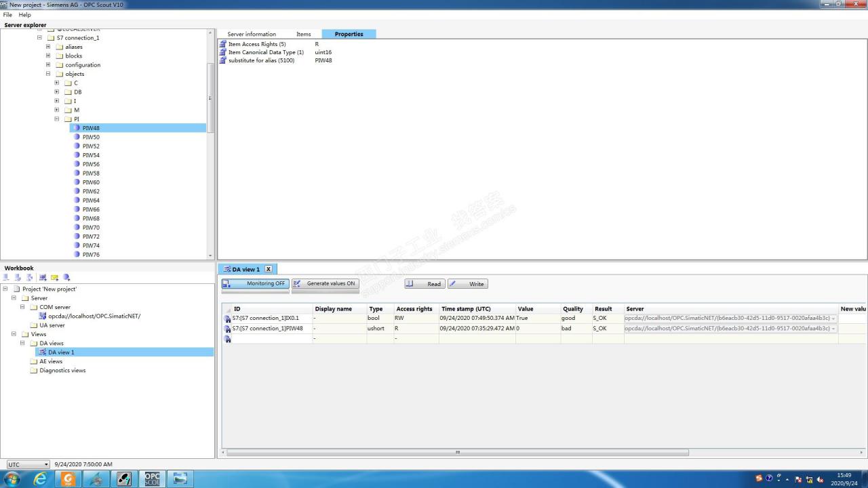Open the Windows Start menu
868x488 pixels.
12,479
